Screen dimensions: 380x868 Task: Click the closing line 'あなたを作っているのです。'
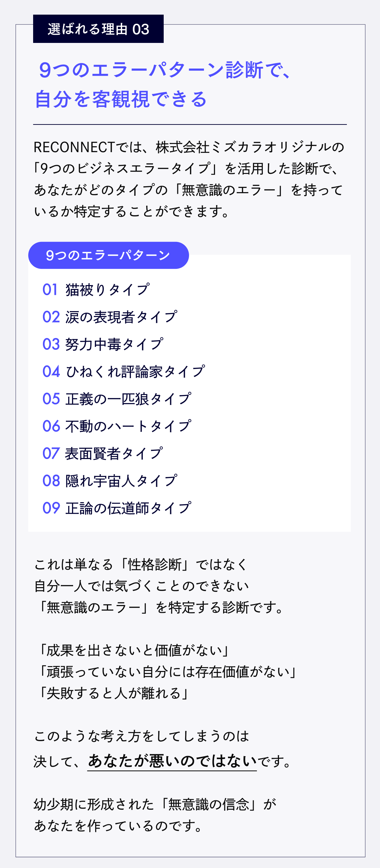pos(118,825)
